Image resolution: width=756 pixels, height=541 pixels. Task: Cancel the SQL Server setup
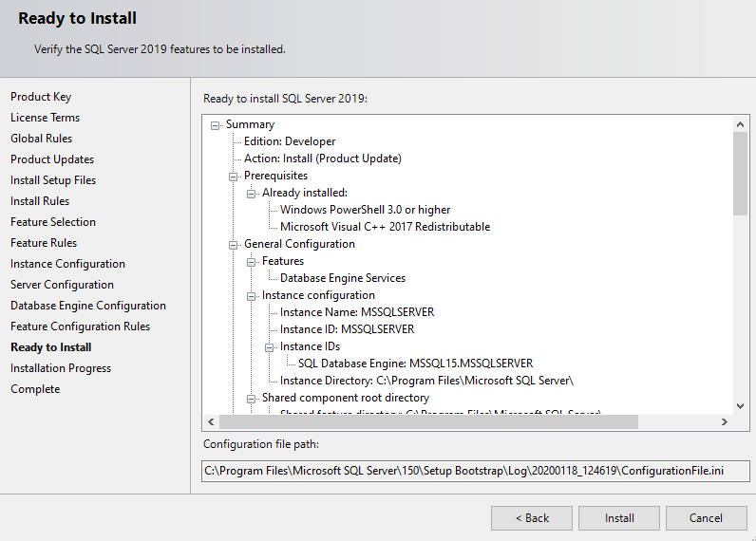pos(706,518)
